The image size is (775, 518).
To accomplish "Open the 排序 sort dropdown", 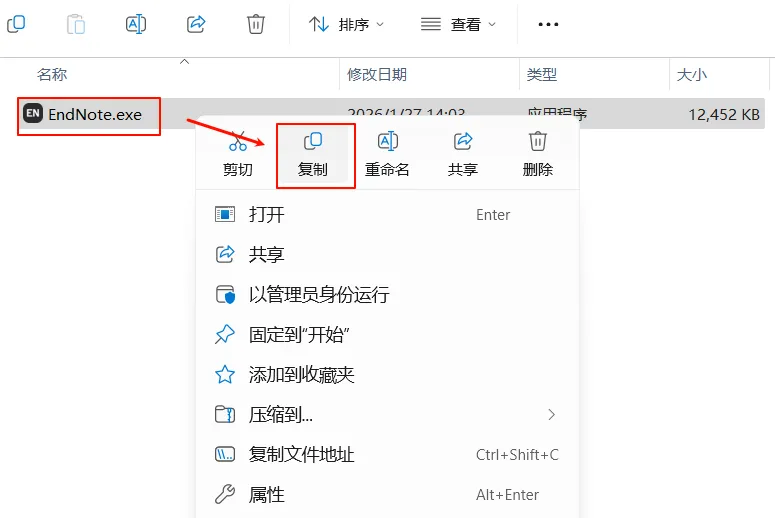I will (x=346, y=24).
